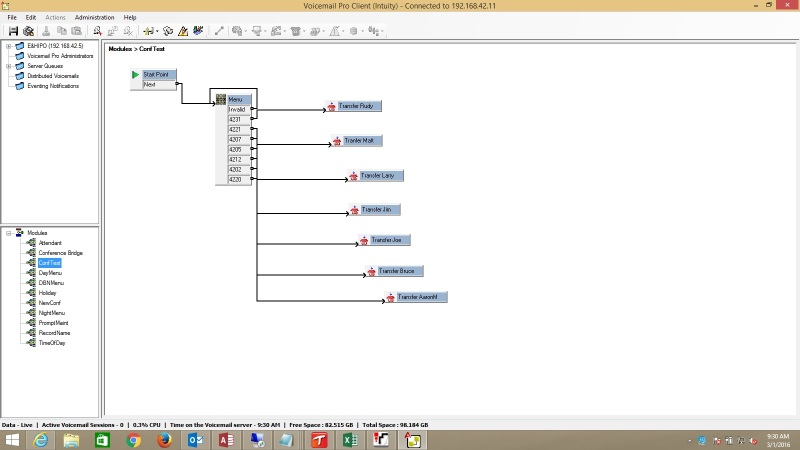
Task: Open the Preferences toolbar icon
Action: coord(29,31)
